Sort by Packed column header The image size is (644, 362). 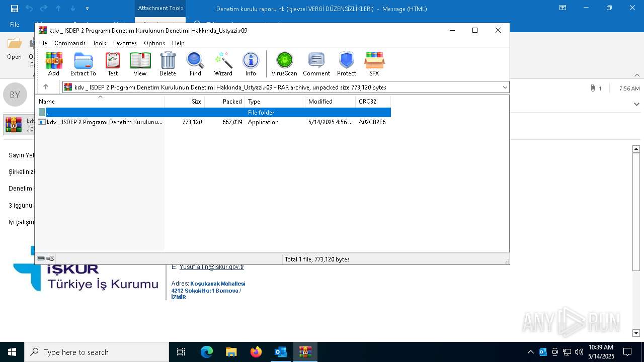[225, 101]
